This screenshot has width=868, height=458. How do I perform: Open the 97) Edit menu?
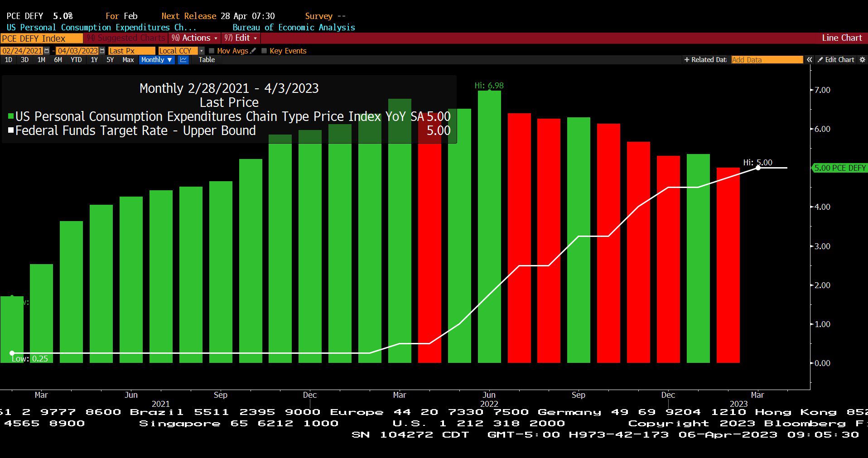pyautogui.click(x=241, y=38)
